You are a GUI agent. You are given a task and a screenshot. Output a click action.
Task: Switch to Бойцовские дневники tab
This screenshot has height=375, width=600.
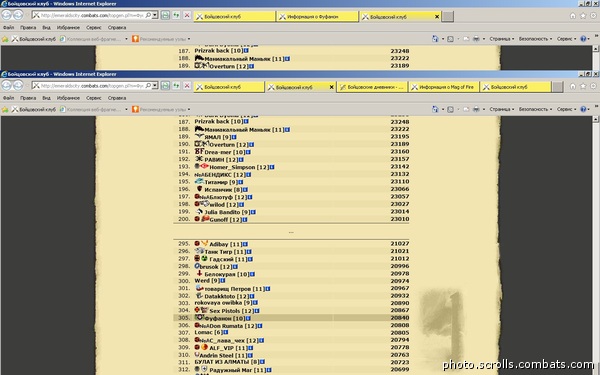point(372,87)
